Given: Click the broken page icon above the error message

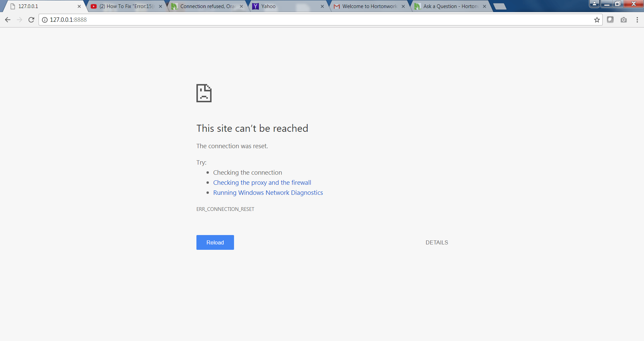Looking at the screenshot, I should point(203,93).
